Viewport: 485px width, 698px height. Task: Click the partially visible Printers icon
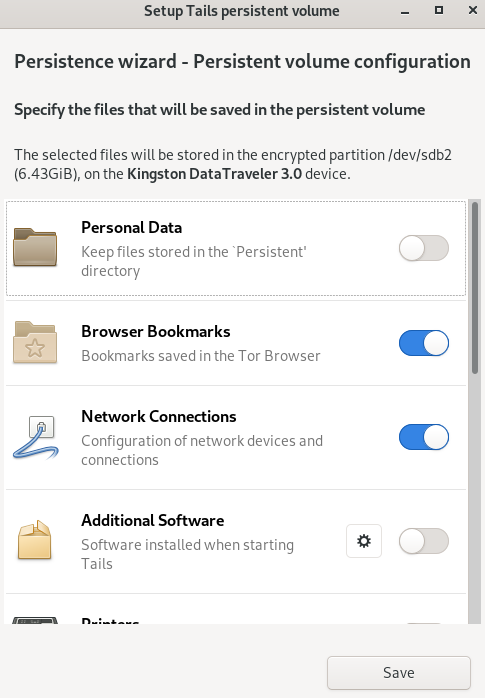coord(35,620)
